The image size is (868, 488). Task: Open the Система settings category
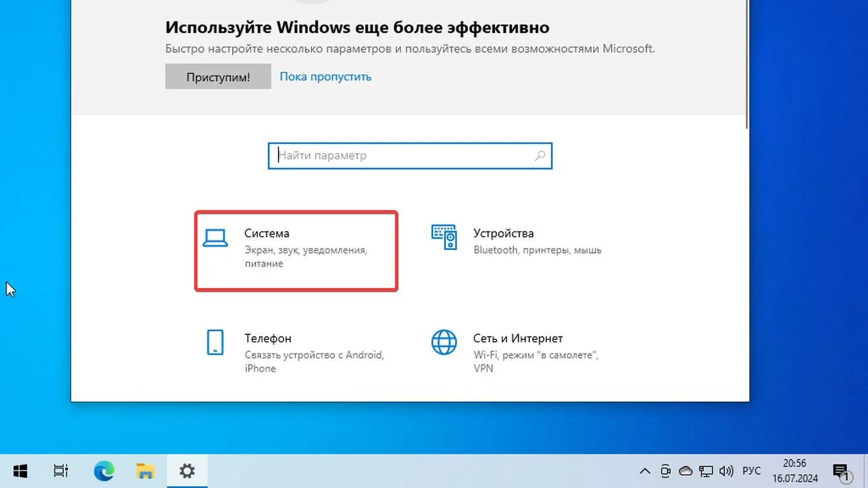coord(296,251)
